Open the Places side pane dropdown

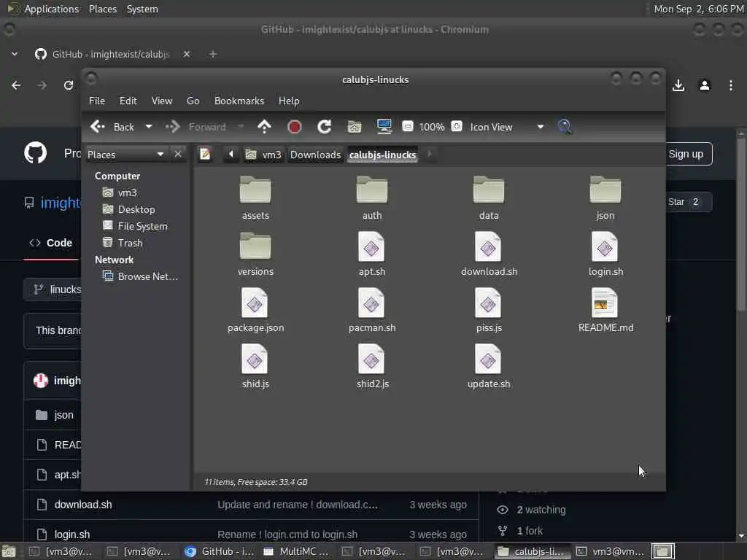pos(125,155)
